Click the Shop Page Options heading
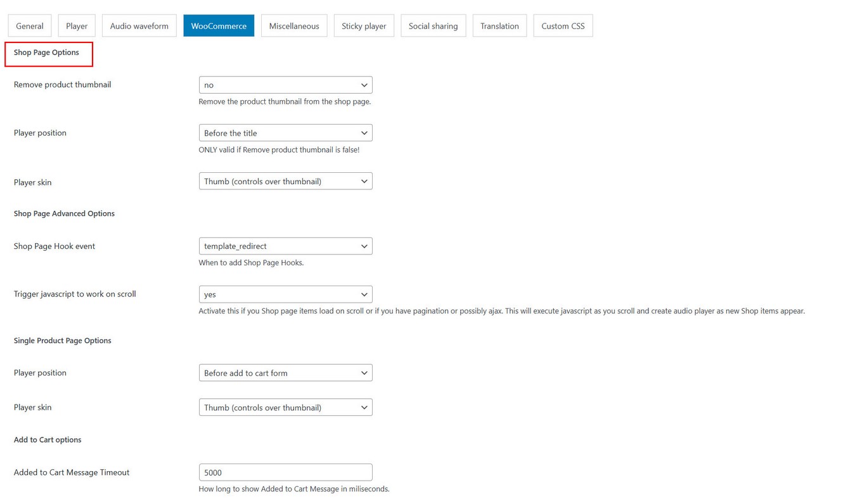The height and width of the screenshot is (504, 848). tap(46, 53)
